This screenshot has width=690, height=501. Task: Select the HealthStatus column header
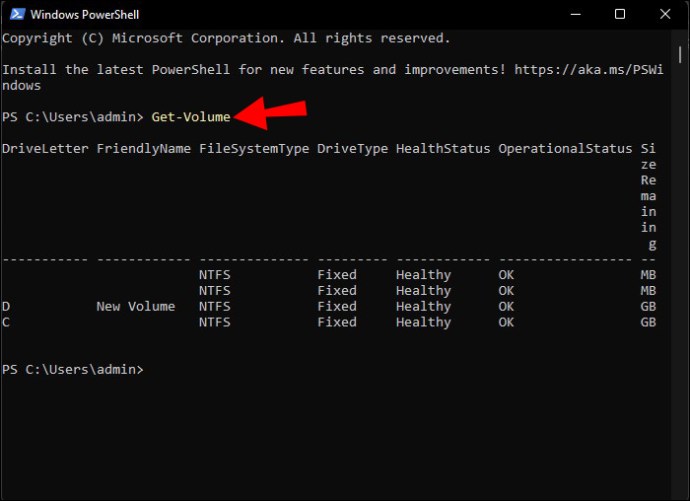point(442,148)
